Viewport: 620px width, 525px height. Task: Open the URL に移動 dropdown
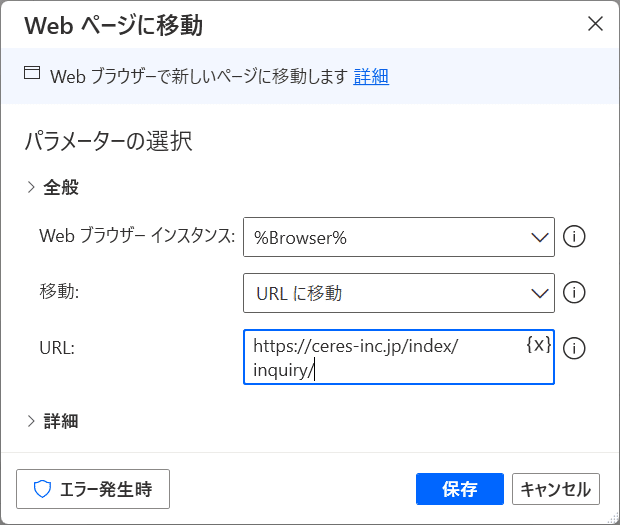click(x=399, y=293)
